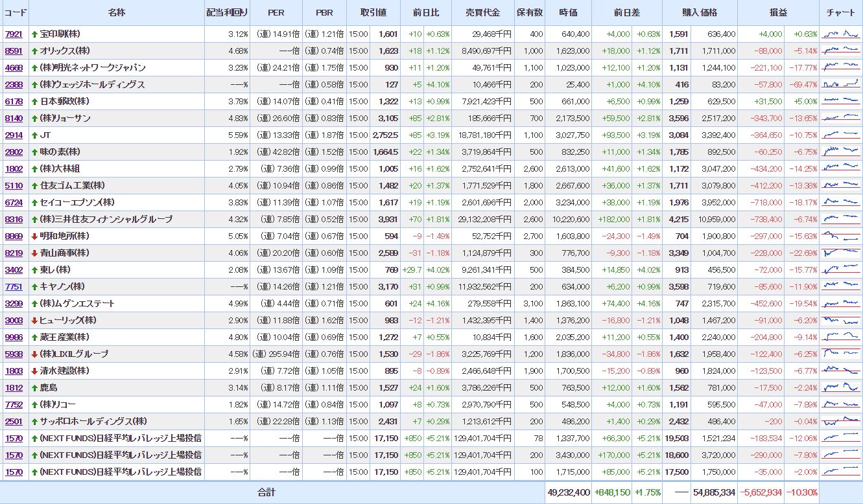Click the green up arrow beside 宝印刷(株)
863x504 pixels.
34,34
